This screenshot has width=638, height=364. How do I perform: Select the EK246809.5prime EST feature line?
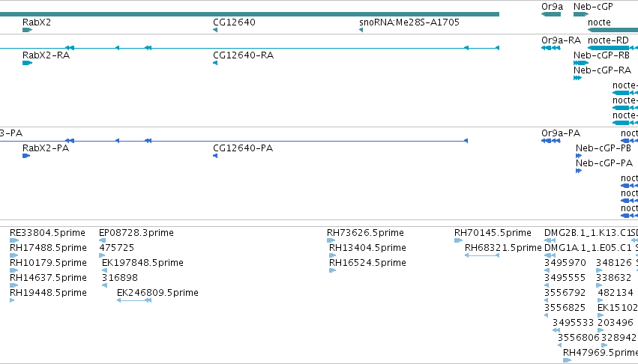tap(134, 300)
